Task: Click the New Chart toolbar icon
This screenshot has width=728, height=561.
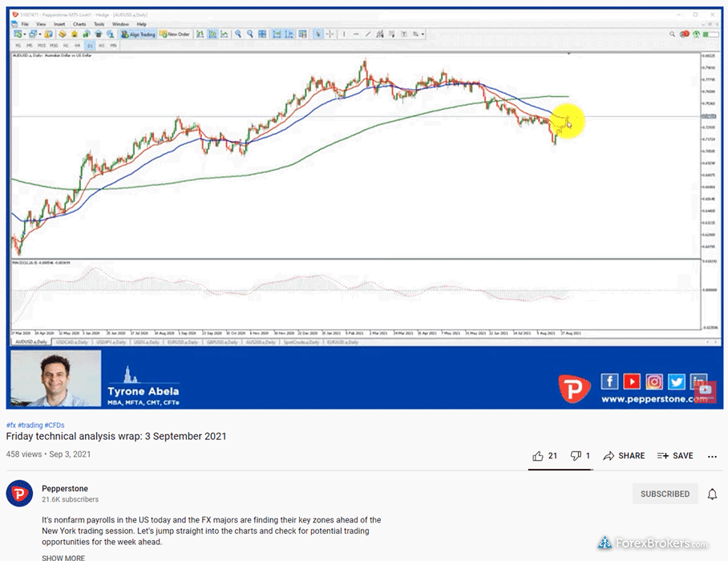Action: pos(18,34)
